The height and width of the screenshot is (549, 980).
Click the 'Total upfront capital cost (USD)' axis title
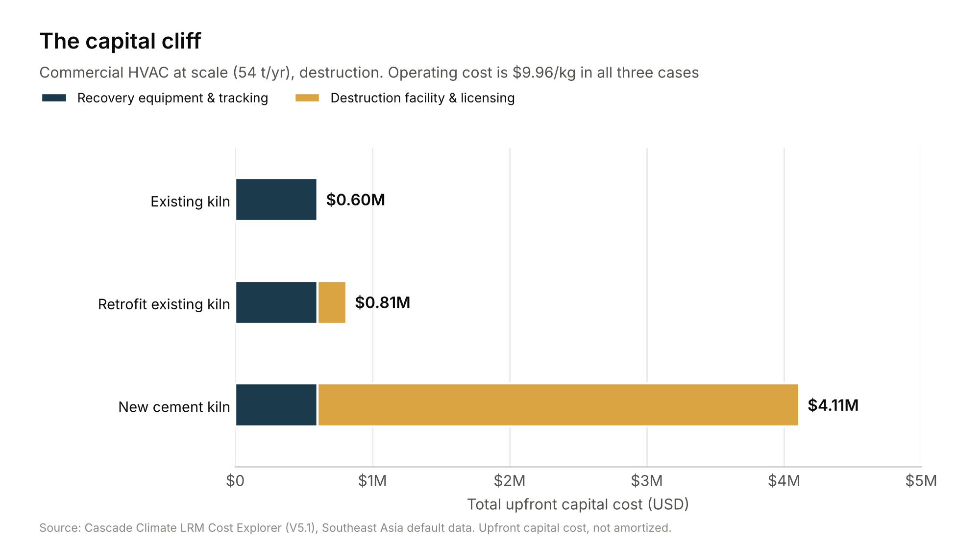coord(578,504)
